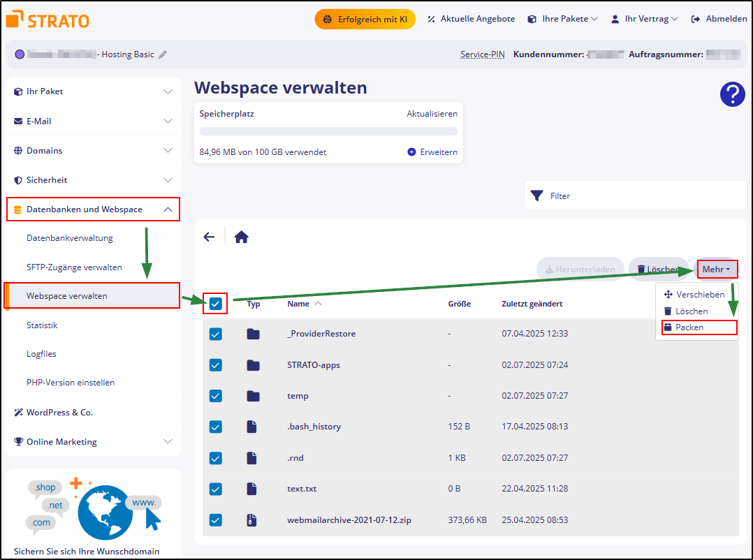
Task: Expand the Ihre Pakete dropdown
Action: (x=563, y=19)
